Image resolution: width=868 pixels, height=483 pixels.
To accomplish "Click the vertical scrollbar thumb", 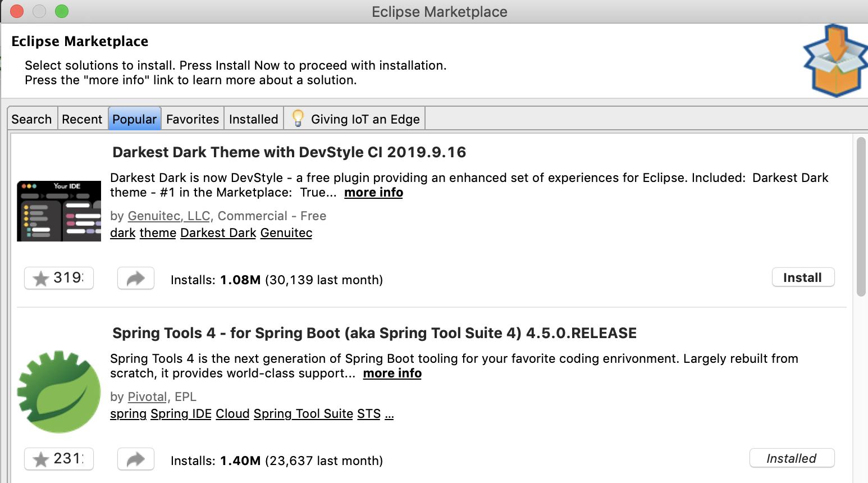I will coord(861,216).
